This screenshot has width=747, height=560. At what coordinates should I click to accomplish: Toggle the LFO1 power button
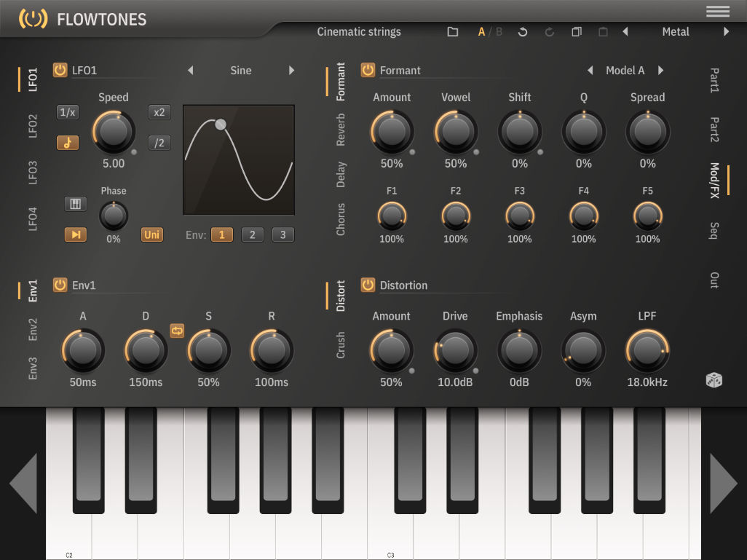tap(60, 70)
